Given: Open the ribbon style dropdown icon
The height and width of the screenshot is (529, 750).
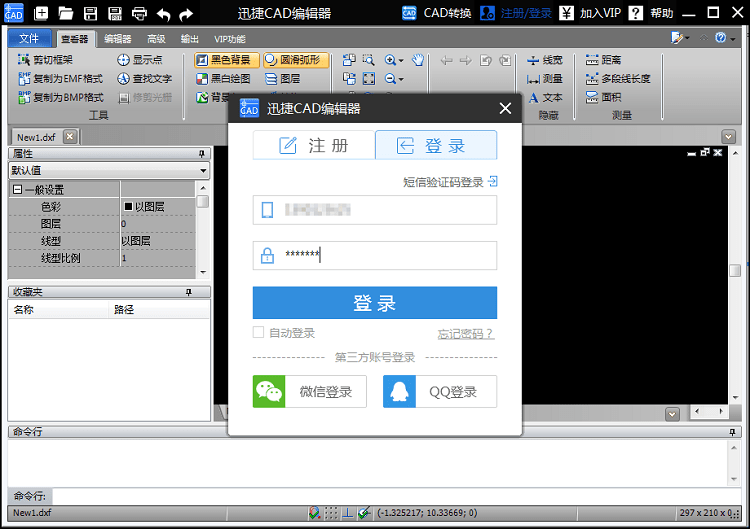Looking at the screenshot, I should tap(679, 38).
